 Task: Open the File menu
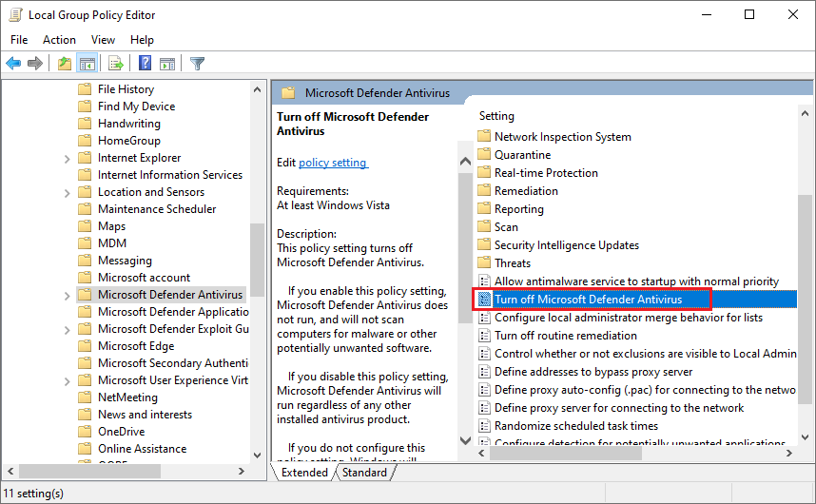coord(19,40)
